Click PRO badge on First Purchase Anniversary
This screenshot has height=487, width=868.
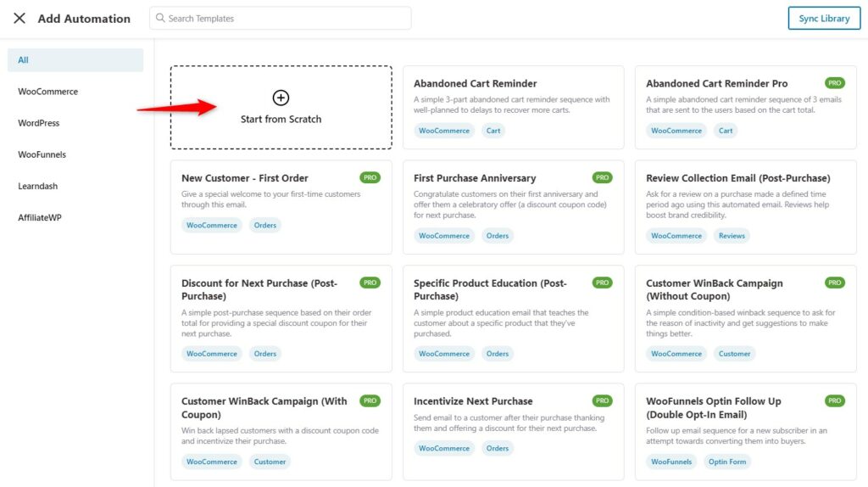tap(603, 177)
